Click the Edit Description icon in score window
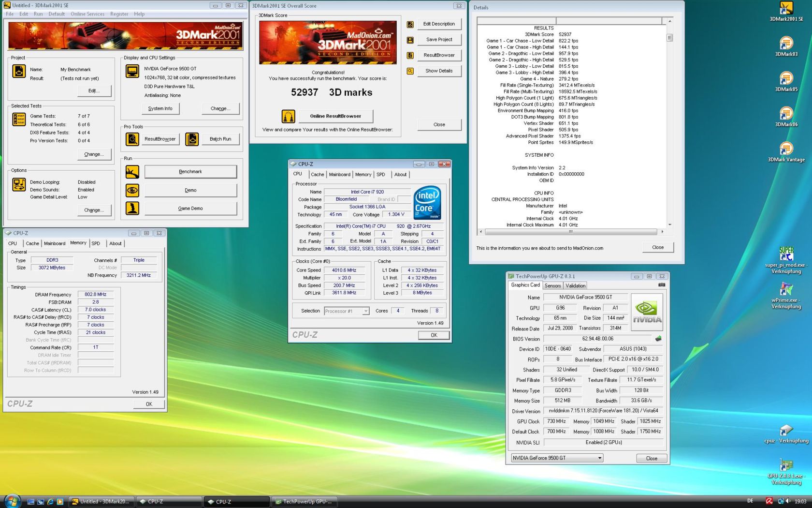This screenshot has height=508, width=812. click(x=410, y=24)
